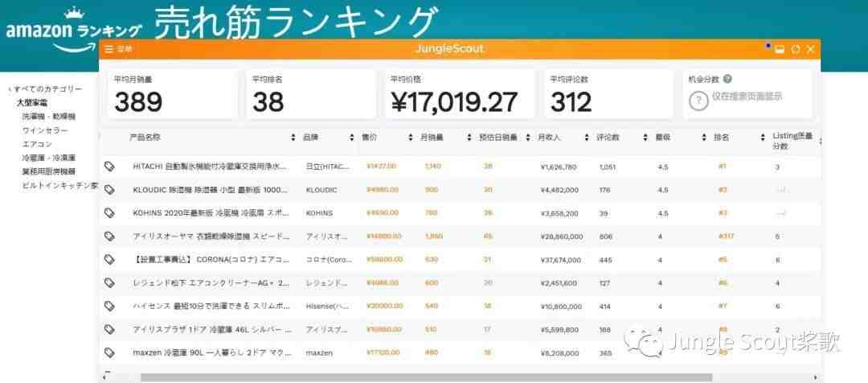Sort by 品牌 column

point(351,137)
